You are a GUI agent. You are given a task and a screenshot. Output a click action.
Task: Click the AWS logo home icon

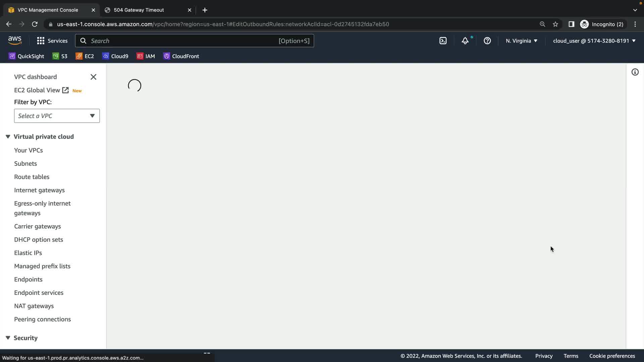15,41
